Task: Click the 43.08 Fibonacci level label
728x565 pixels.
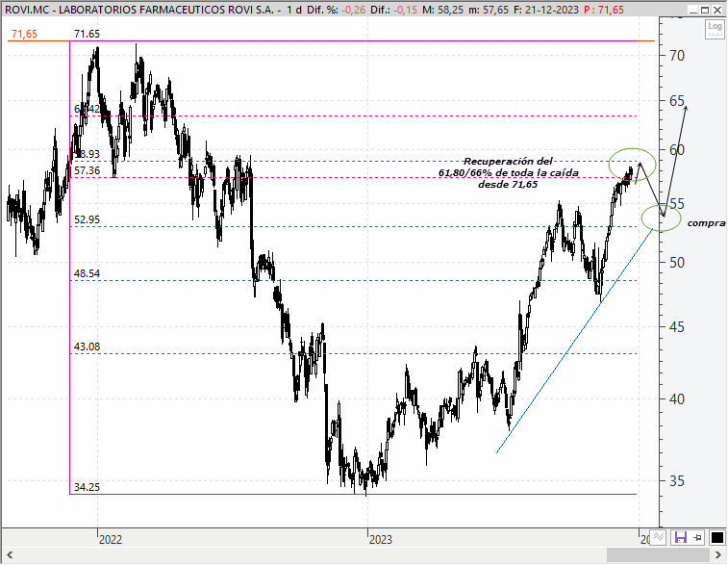Action: point(87,347)
